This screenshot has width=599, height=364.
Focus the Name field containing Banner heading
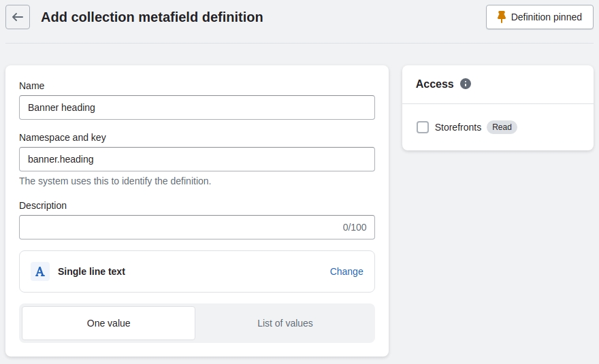[197, 107]
